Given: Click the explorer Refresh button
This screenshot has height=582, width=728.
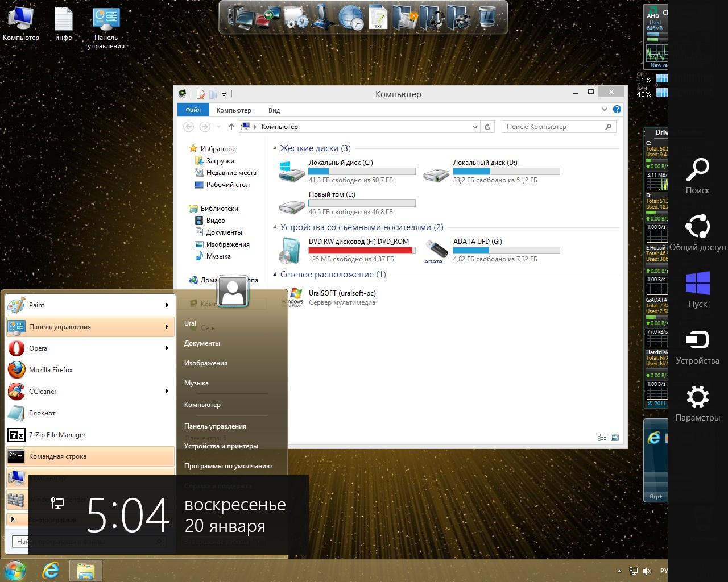Looking at the screenshot, I should (487, 127).
